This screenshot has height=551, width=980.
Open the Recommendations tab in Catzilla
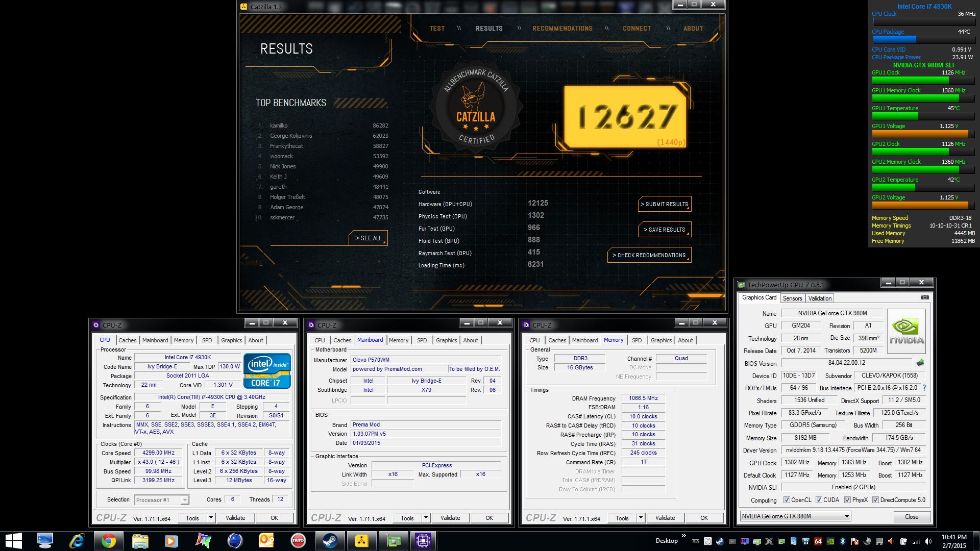point(562,29)
